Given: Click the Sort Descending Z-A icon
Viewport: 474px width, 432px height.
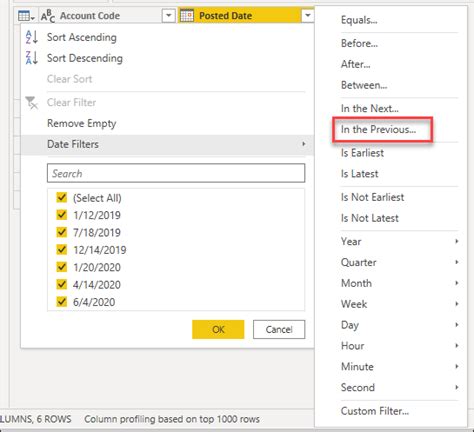Looking at the screenshot, I should pos(32,58).
